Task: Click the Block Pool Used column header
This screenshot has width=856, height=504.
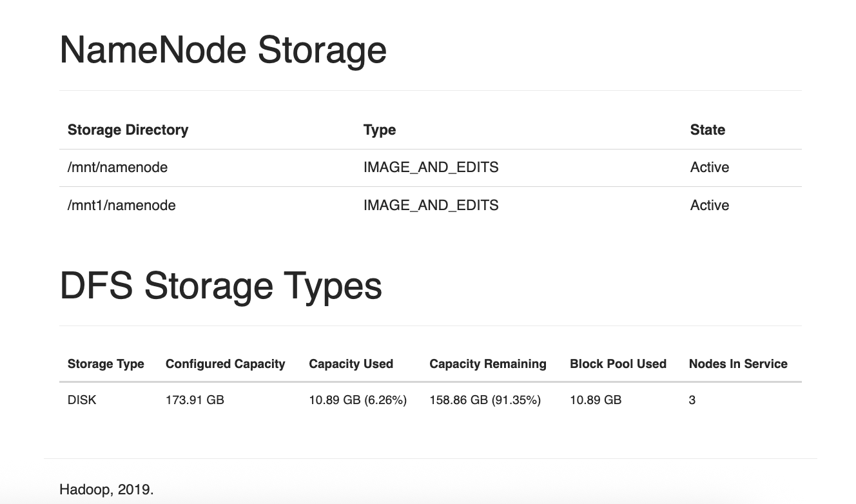Action: [x=618, y=364]
